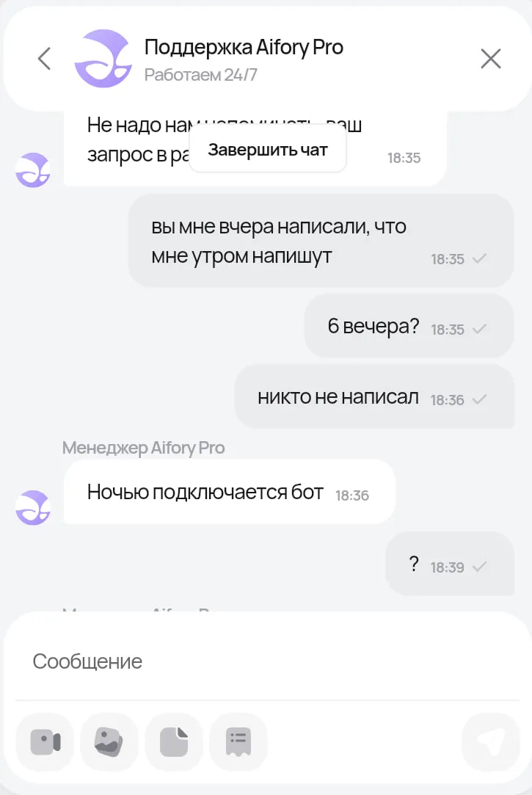Click the manager avatar beside "Ночью подключается бот"
The image size is (532, 795).
32,507
